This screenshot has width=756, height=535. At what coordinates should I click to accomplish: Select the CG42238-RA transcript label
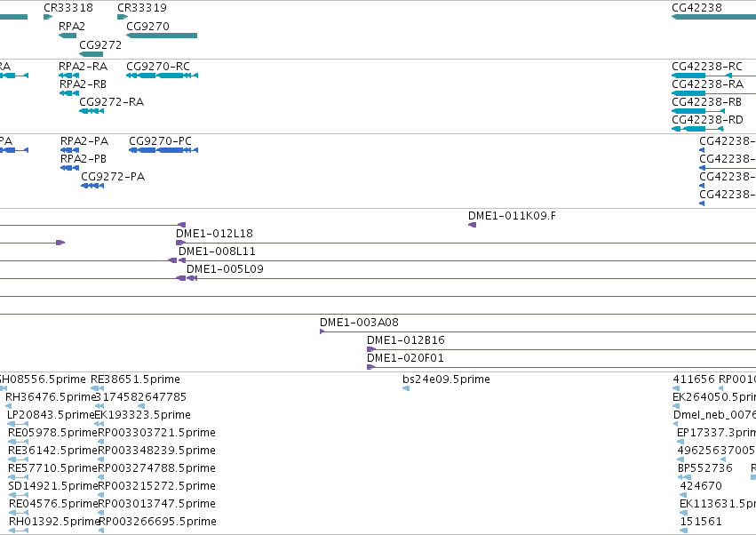tap(707, 84)
